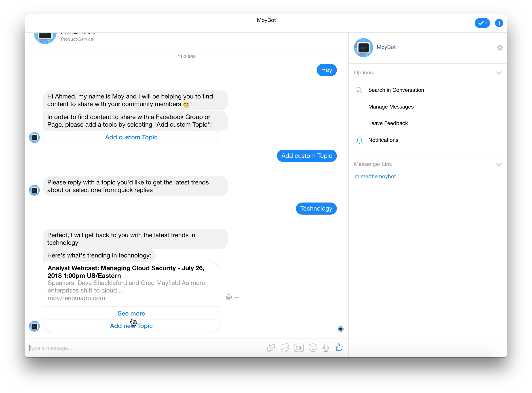The width and height of the screenshot is (532, 393).
Task: Open the checkmark dropdown button
Action: pos(482,23)
